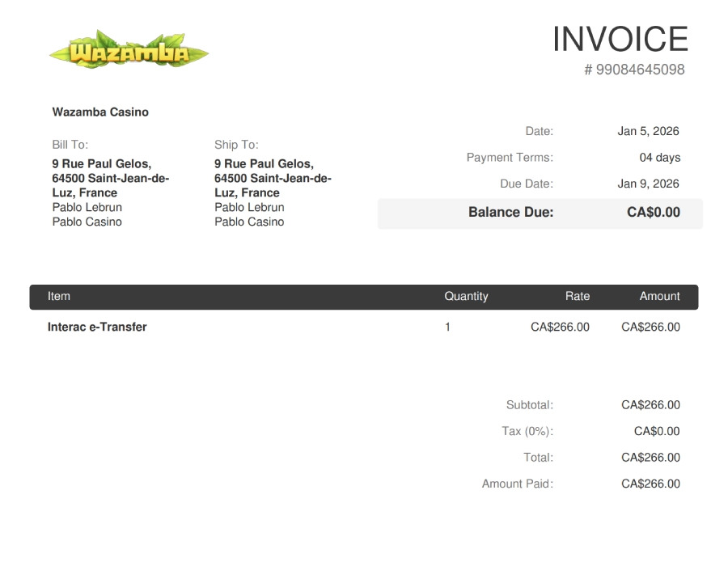Click the Item column header

59,296
